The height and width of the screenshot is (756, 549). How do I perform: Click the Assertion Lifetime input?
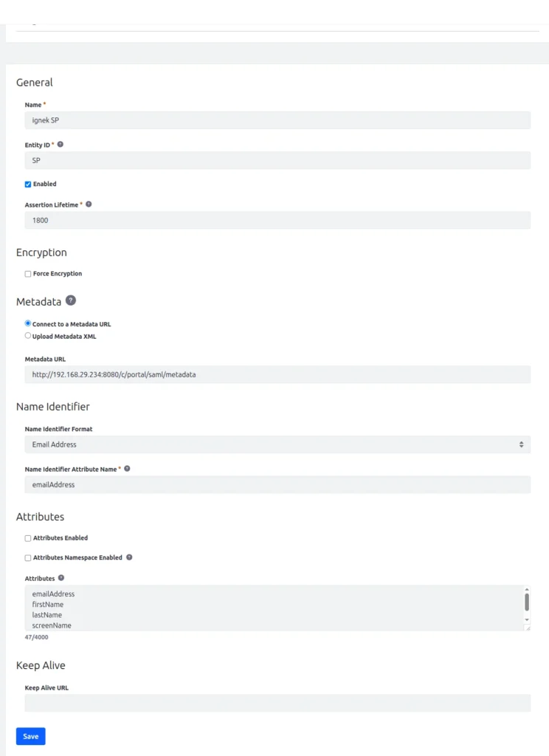[277, 220]
